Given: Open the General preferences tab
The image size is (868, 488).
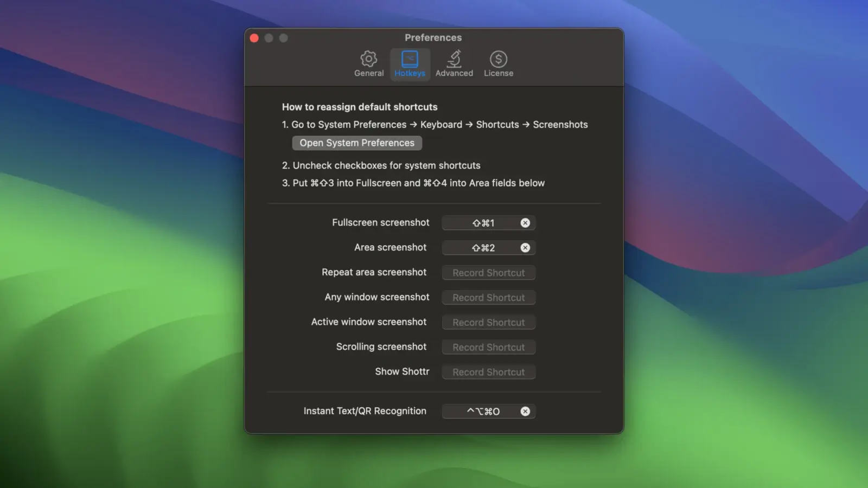Looking at the screenshot, I should tap(369, 64).
